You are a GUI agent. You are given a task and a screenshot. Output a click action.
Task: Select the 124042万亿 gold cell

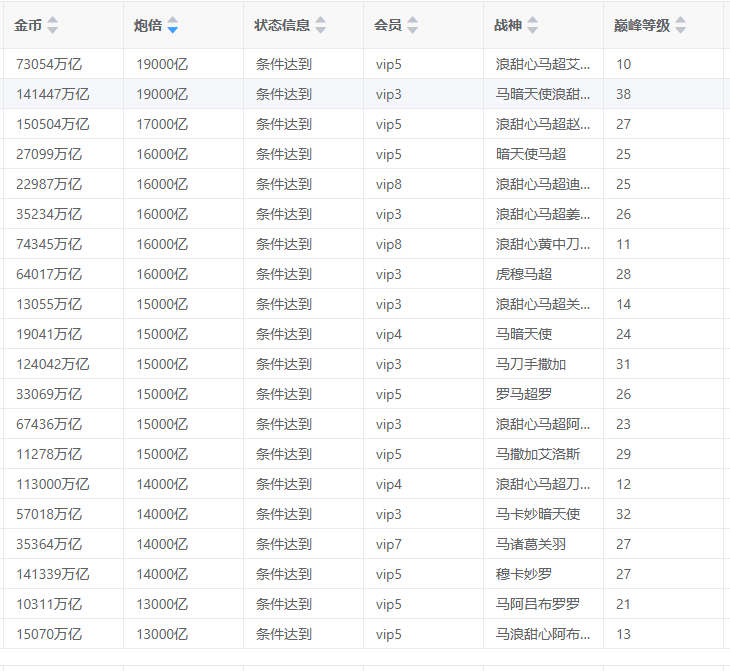[x=53, y=364]
